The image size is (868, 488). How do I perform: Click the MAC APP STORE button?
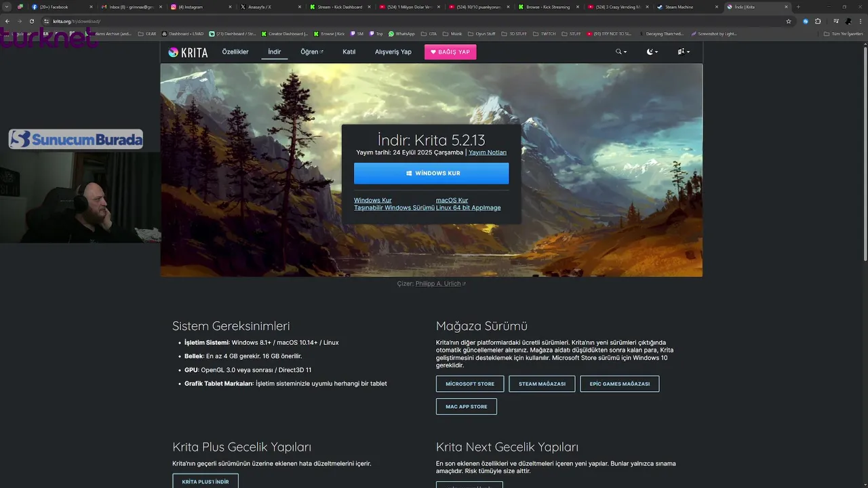tap(467, 407)
